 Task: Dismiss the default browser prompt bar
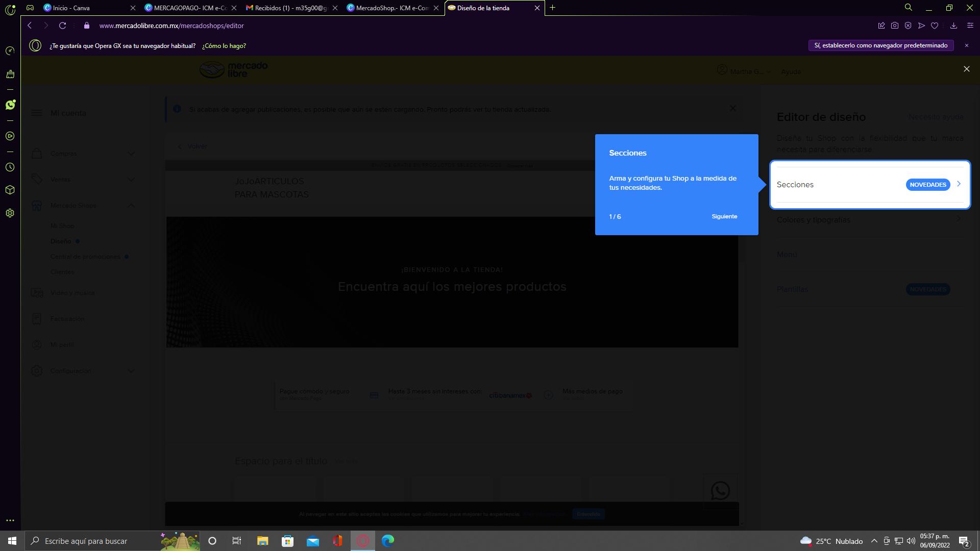[966, 45]
